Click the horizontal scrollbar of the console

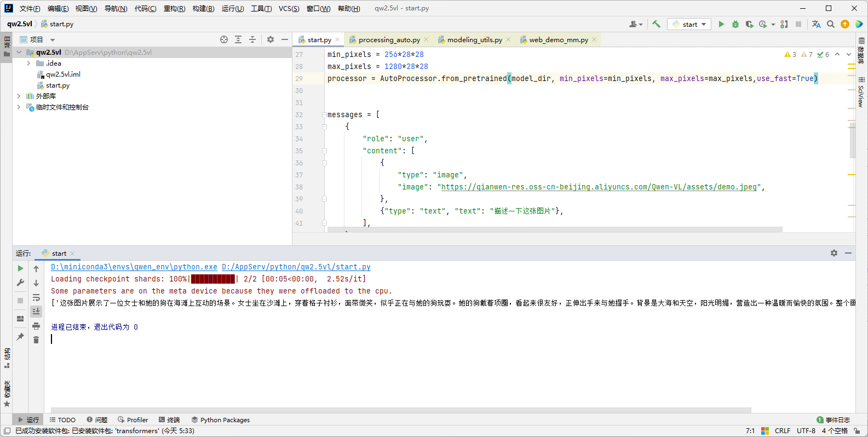[x=400, y=410]
